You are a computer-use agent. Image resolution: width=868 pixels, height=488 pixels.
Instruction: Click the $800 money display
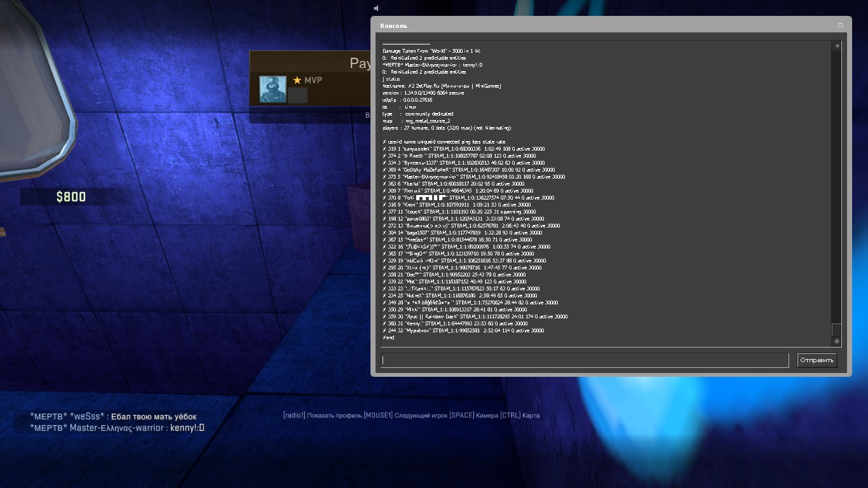point(71,197)
